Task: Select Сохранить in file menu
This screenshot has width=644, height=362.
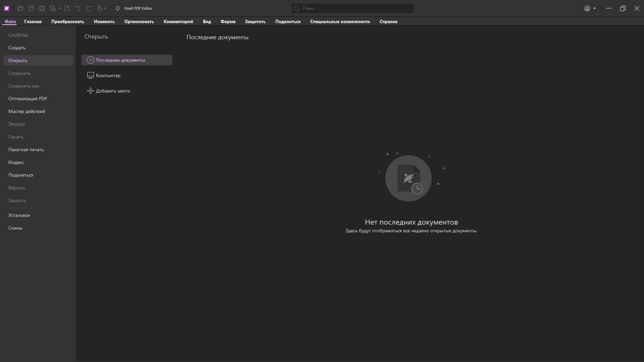Action: (38, 73)
